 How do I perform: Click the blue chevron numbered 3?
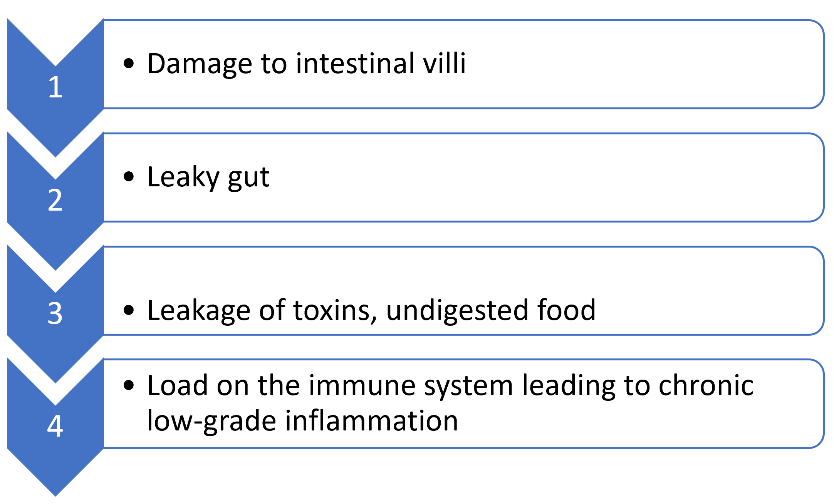(x=55, y=313)
